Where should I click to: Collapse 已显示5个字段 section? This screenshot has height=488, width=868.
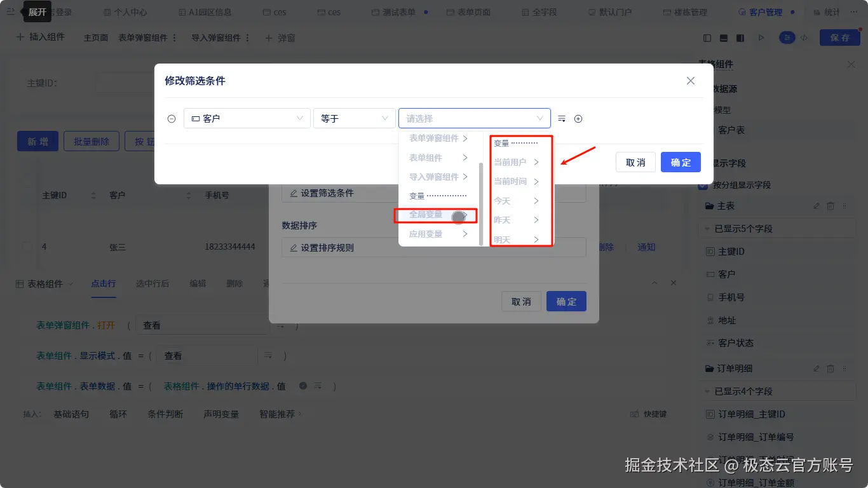pyautogui.click(x=708, y=229)
